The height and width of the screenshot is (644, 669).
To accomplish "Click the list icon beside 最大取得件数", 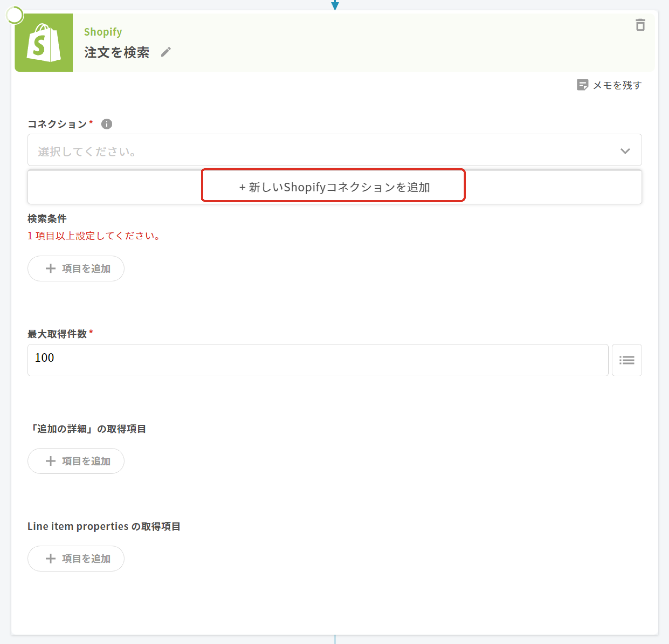I will click(x=626, y=360).
